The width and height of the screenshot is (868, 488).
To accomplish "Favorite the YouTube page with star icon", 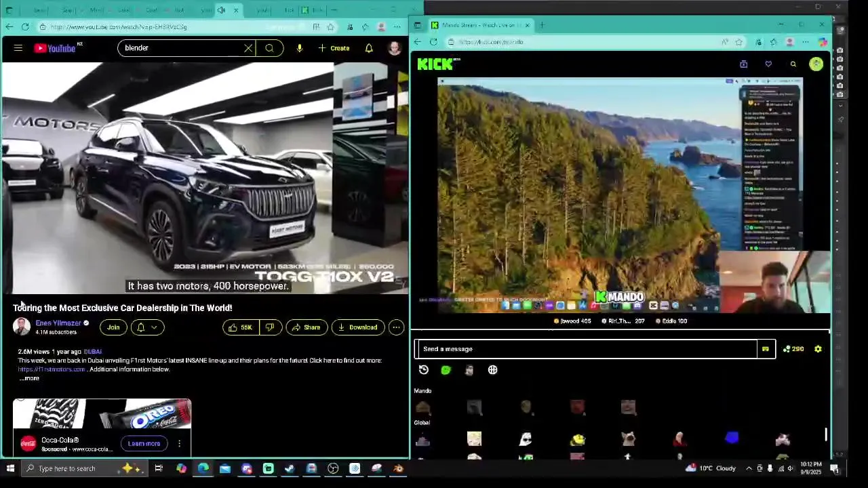I will [330, 26].
